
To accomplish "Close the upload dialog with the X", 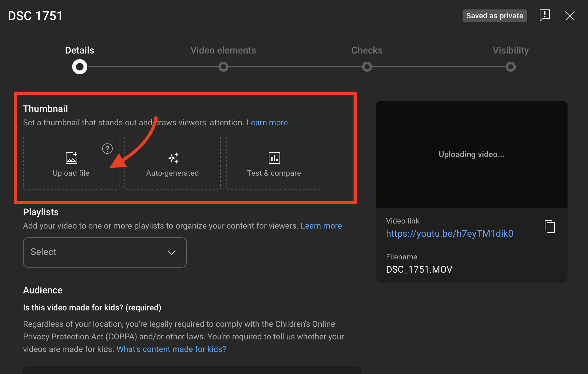I will point(570,16).
